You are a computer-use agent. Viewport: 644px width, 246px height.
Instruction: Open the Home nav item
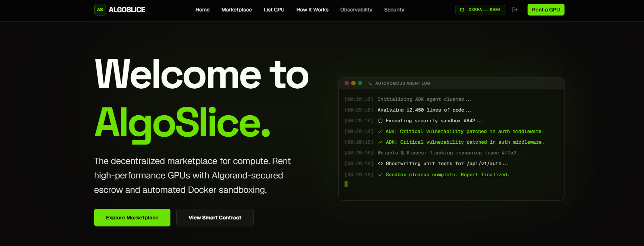203,10
